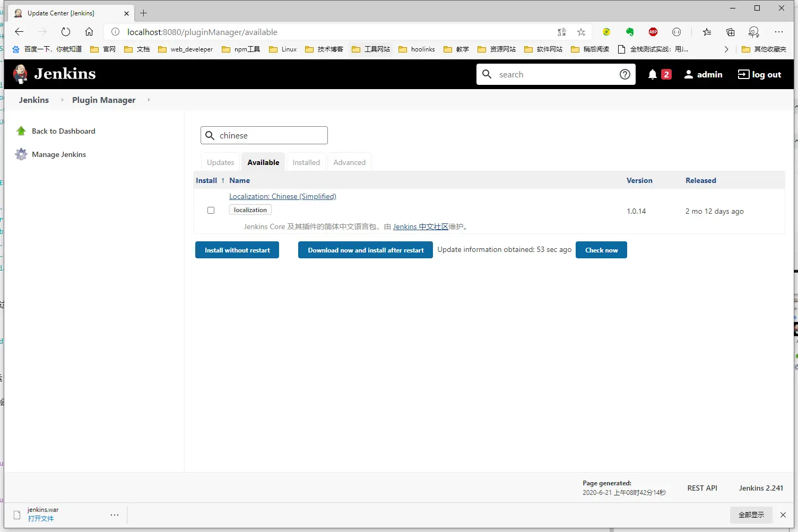Click the Check now button
Image resolution: width=798 pixels, height=532 pixels.
[601, 250]
